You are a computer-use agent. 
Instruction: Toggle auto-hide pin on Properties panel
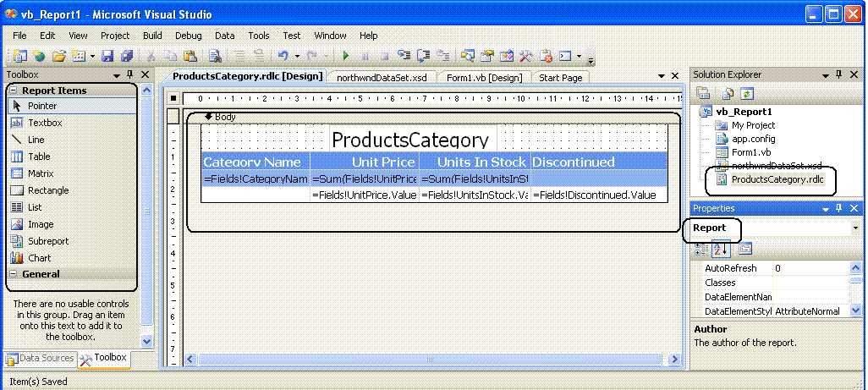pos(840,208)
